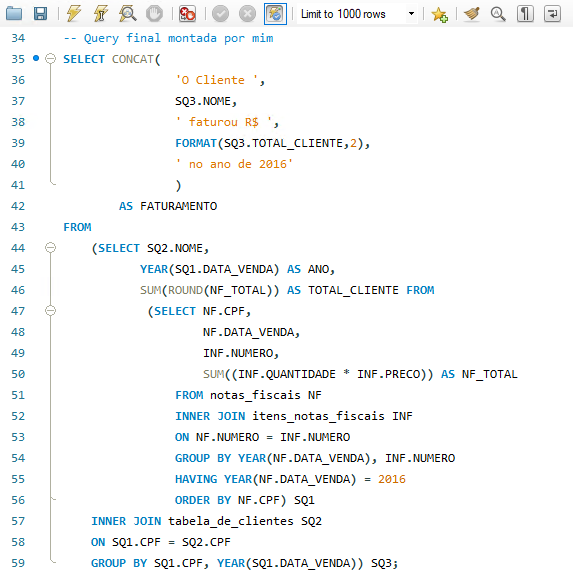
Task: Click GROUP BY on line 54
Action: point(203,458)
